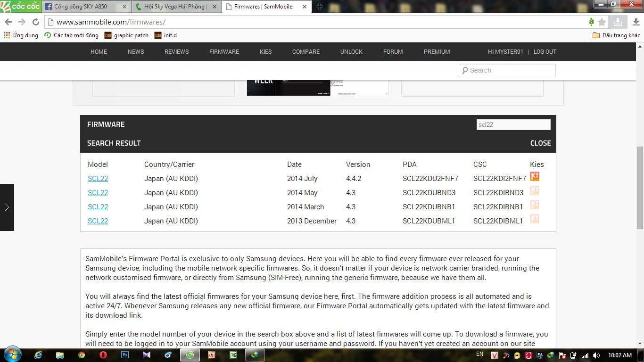Image resolution: width=644 pixels, height=362 pixels.
Task: Open the FIRMWARE menu item
Action: tap(224, 52)
